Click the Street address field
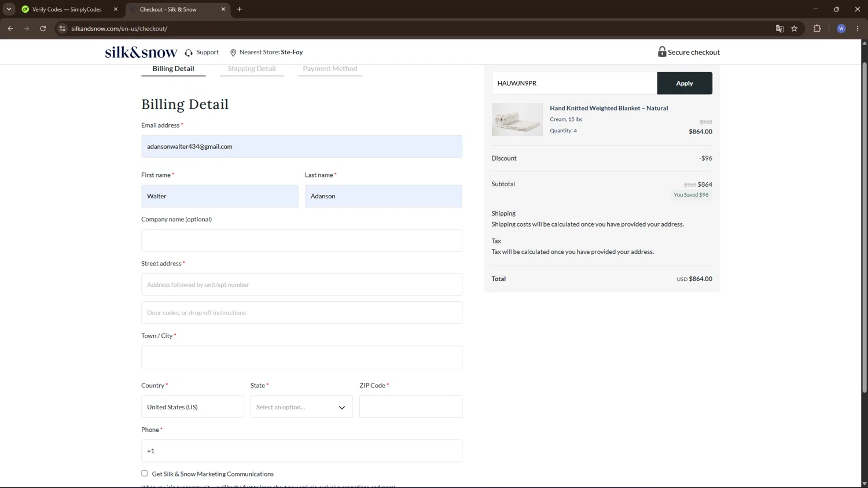 point(301,285)
